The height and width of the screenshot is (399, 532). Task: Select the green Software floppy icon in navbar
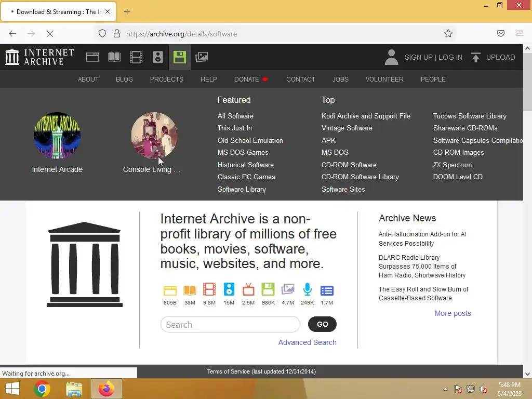pyautogui.click(x=179, y=57)
